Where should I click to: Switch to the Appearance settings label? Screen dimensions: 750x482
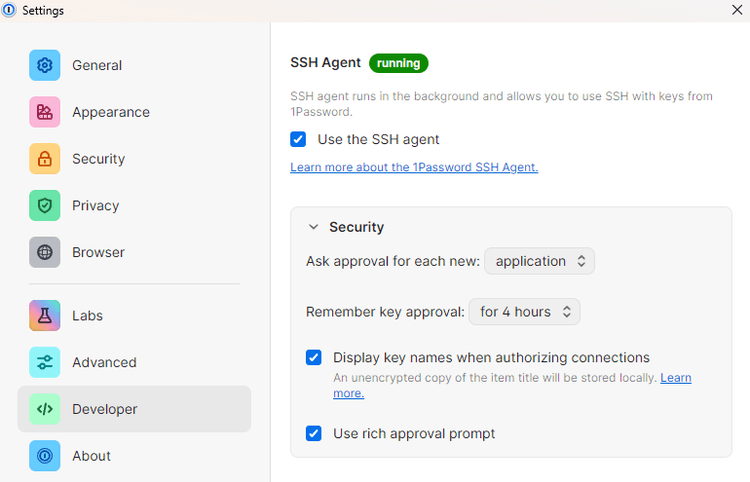[x=111, y=112]
